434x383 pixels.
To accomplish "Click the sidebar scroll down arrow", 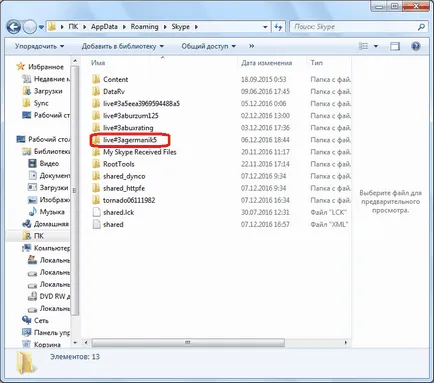I will pyautogui.click(x=75, y=342).
